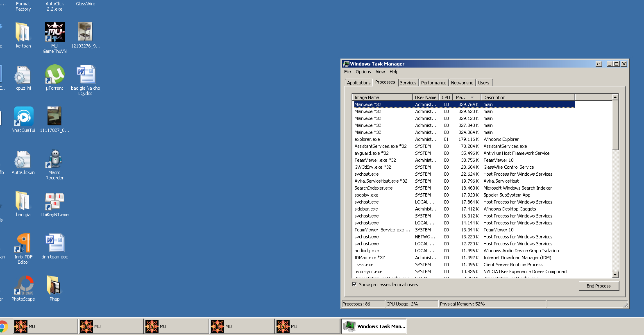Image resolution: width=644 pixels, height=335 pixels.
Task: Switch to the Users tab
Action: pyautogui.click(x=484, y=83)
